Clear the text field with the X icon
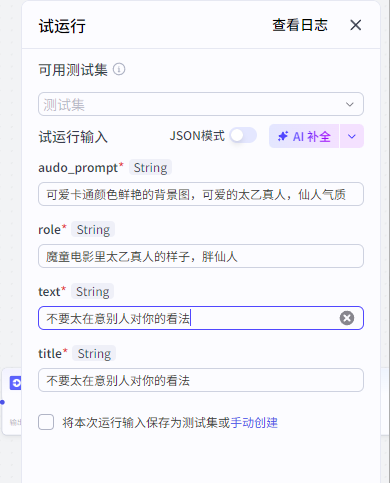 [x=347, y=318]
